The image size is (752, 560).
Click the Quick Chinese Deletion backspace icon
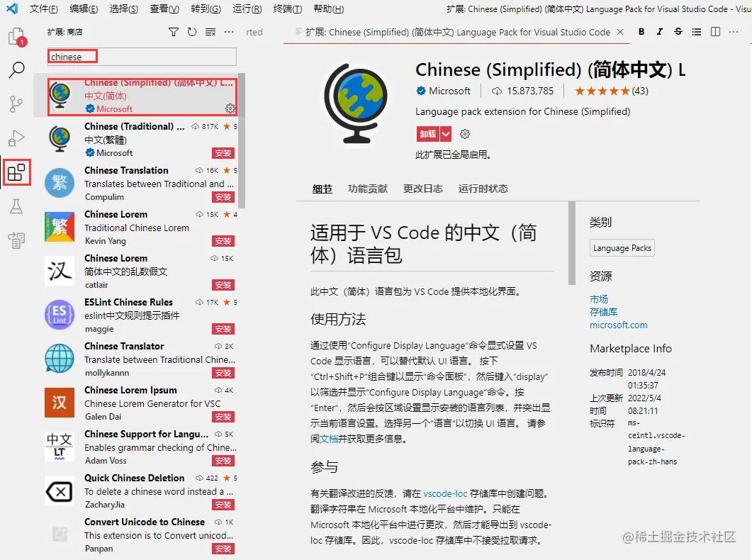[x=60, y=491]
